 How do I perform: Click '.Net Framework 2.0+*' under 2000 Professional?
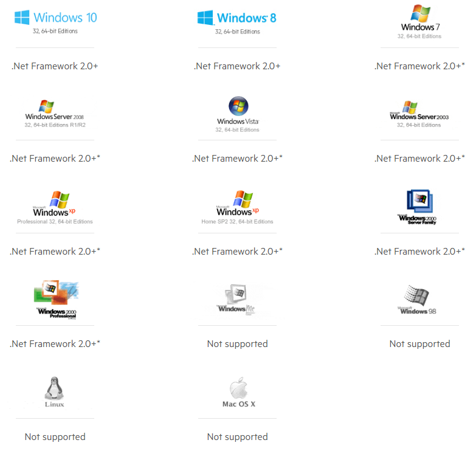pos(55,344)
